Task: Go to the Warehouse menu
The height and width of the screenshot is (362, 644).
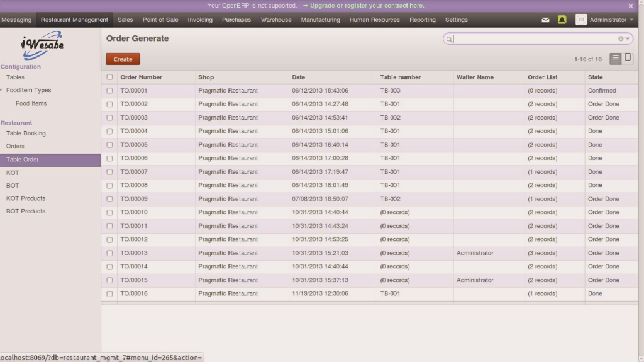Action: [x=276, y=20]
